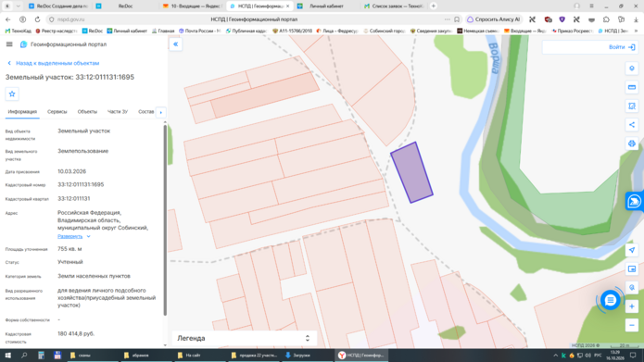Open Windows Start menu
Image resolution: width=644 pixels, height=362 pixels.
7,356
